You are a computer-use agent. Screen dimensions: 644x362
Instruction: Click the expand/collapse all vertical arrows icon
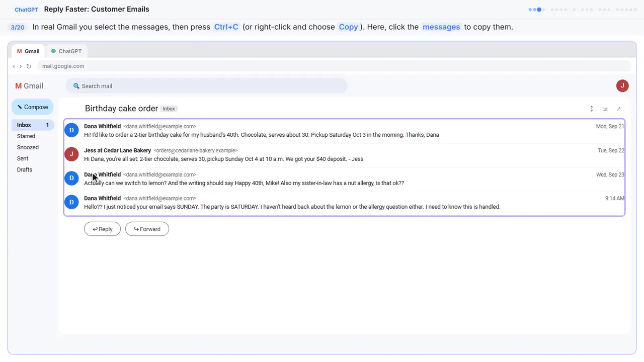tap(592, 109)
